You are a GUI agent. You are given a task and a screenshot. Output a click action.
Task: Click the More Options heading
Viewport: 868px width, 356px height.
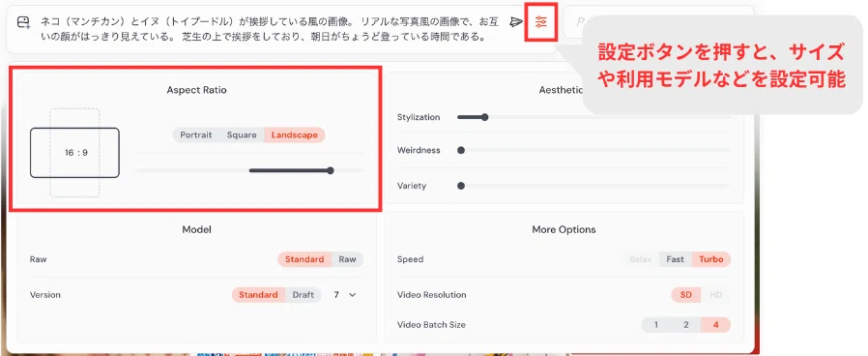(564, 229)
